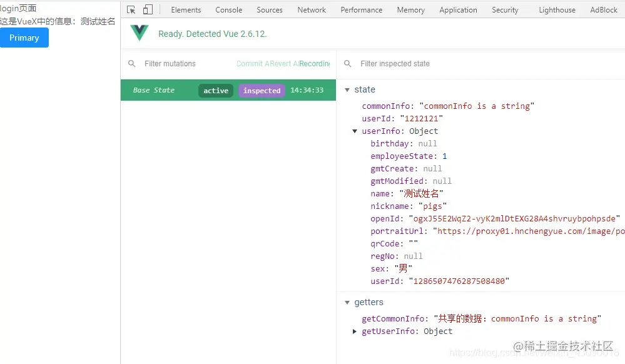Click the portraitUrl field
Viewport: 625px width, 364px height.
(x=497, y=231)
